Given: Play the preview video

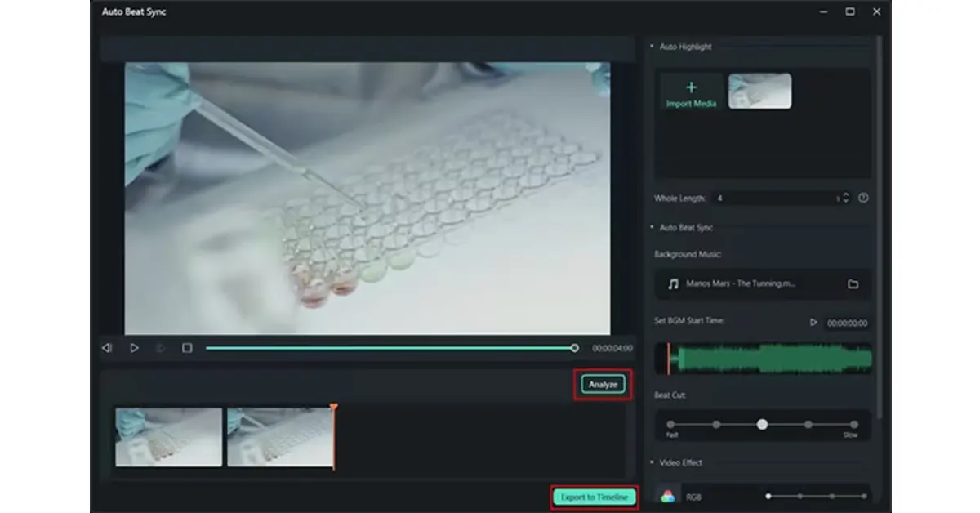Looking at the screenshot, I should point(134,348).
